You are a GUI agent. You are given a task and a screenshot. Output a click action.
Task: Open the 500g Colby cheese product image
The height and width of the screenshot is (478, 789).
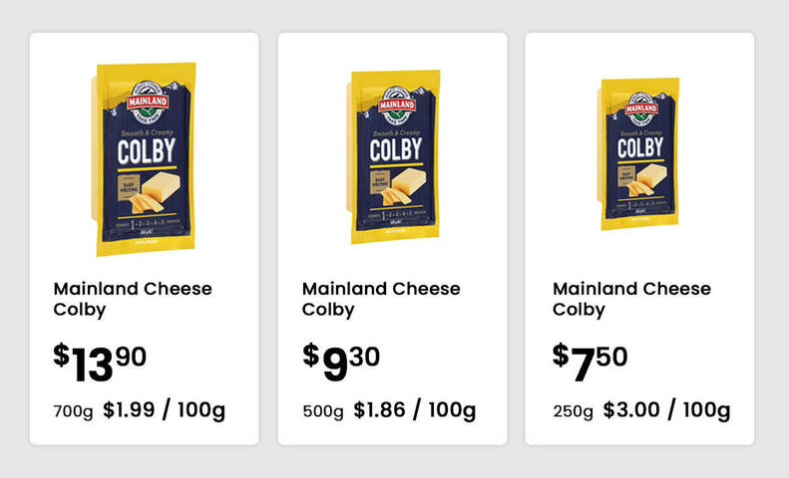click(393, 157)
